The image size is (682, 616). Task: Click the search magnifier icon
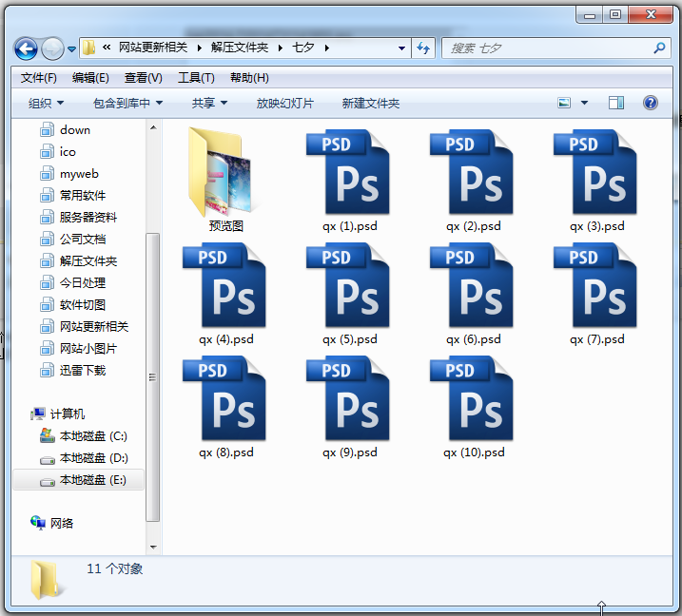click(x=659, y=48)
